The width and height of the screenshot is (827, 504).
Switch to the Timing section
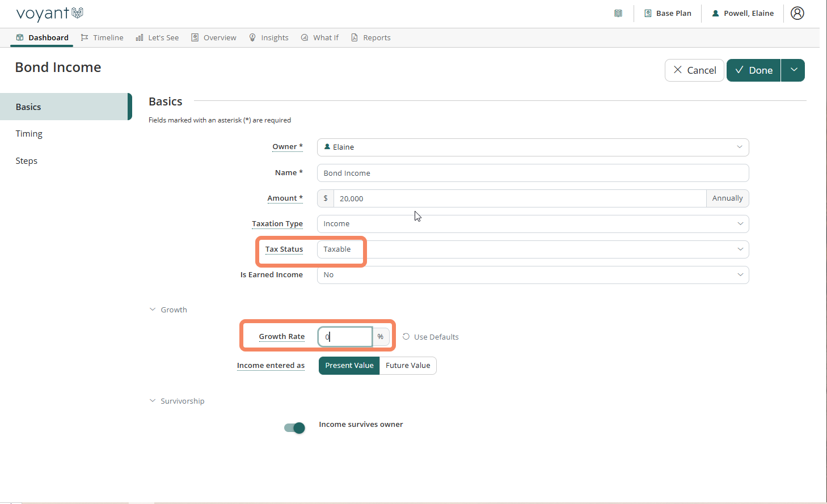pos(29,134)
